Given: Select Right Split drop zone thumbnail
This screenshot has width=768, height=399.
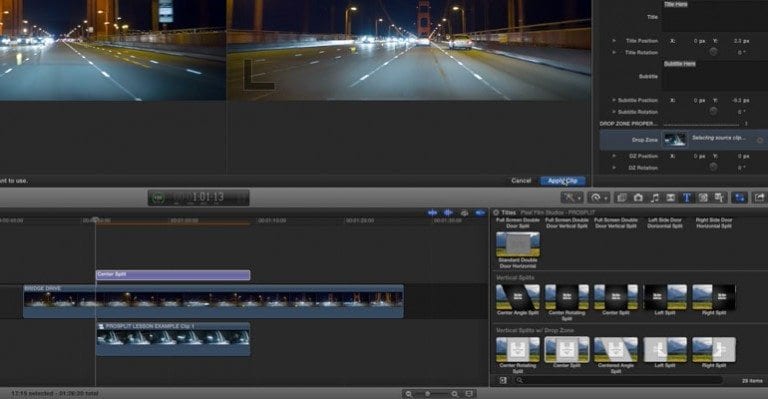Looking at the screenshot, I should click(714, 350).
